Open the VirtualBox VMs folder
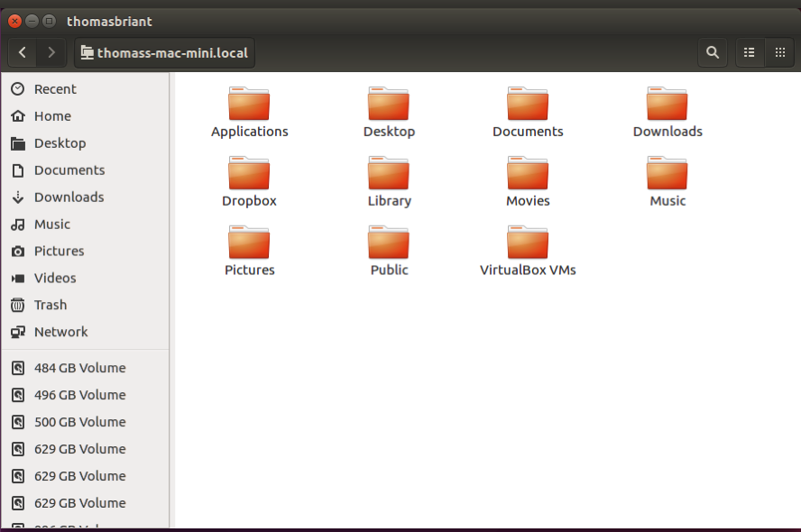801x532 pixels. [x=528, y=252]
